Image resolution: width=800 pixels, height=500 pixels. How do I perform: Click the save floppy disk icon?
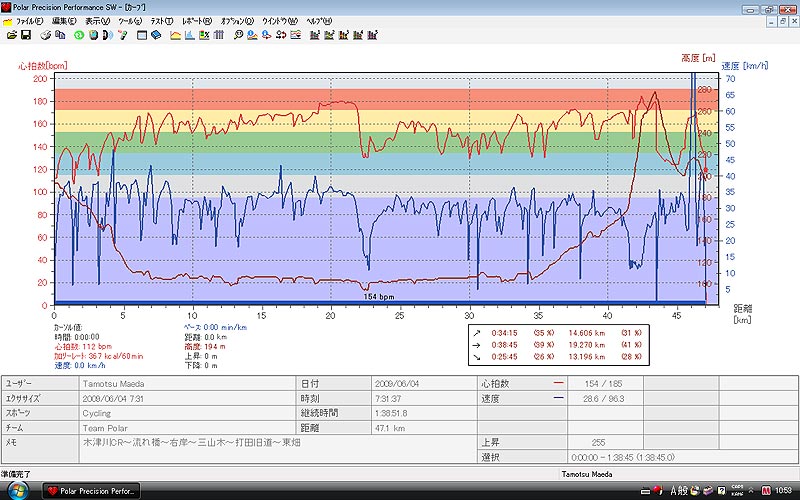coord(26,35)
